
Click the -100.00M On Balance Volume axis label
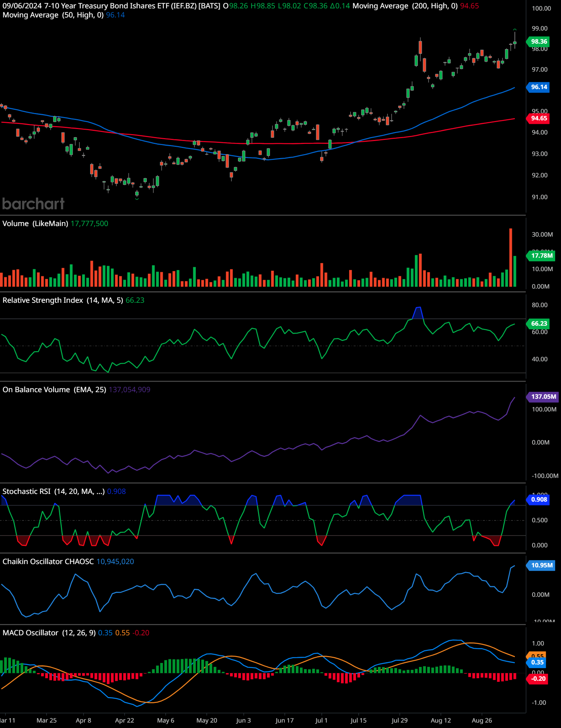[545, 476]
